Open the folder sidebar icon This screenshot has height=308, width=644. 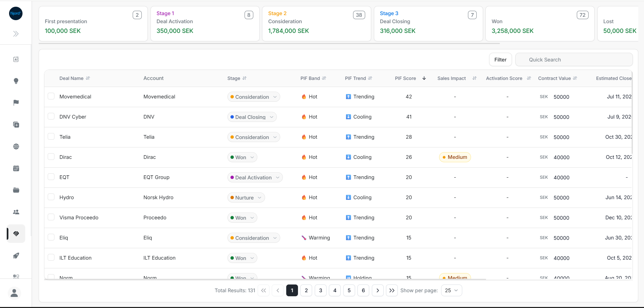click(16, 190)
